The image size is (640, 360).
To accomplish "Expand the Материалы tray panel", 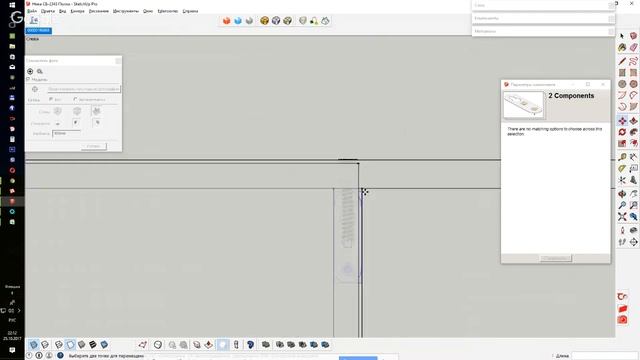I will [543, 31].
